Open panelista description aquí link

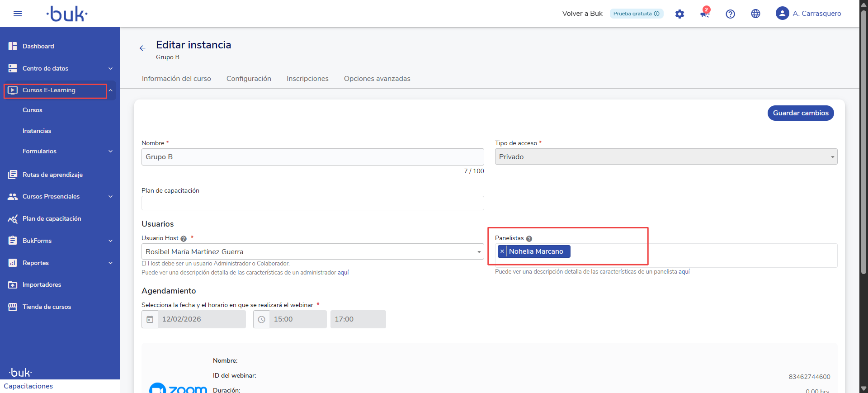684,272
